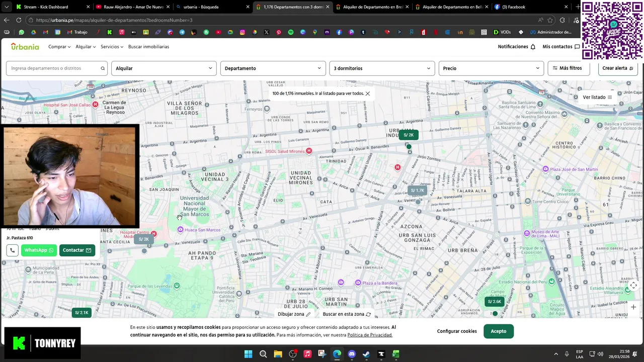Click the Urbania logo
644x362 pixels.
[x=25, y=46]
